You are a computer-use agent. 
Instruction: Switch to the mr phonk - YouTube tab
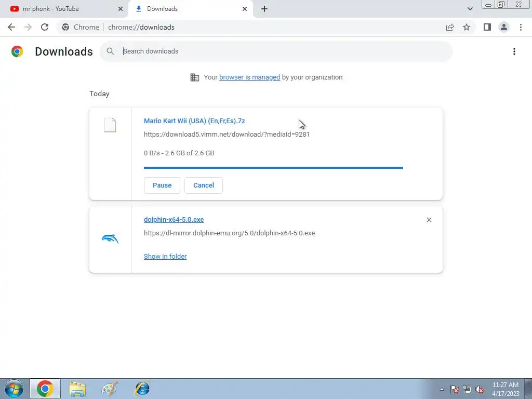click(x=64, y=9)
